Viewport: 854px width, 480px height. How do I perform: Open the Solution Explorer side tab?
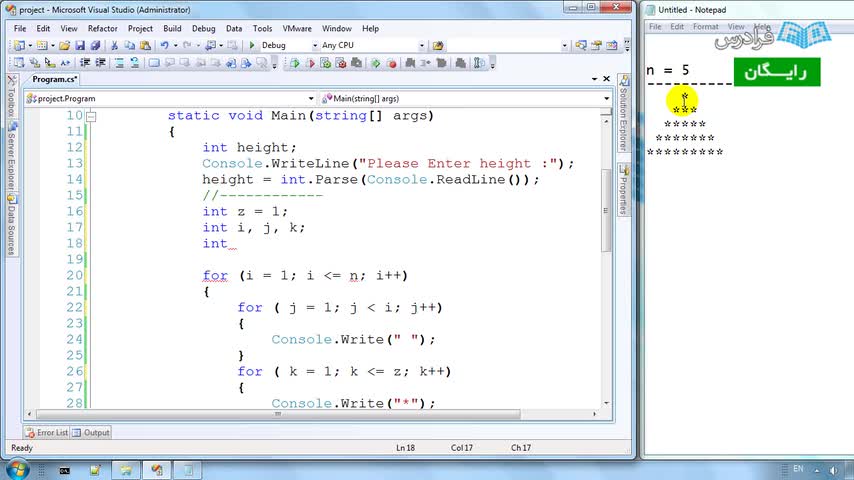[624, 113]
